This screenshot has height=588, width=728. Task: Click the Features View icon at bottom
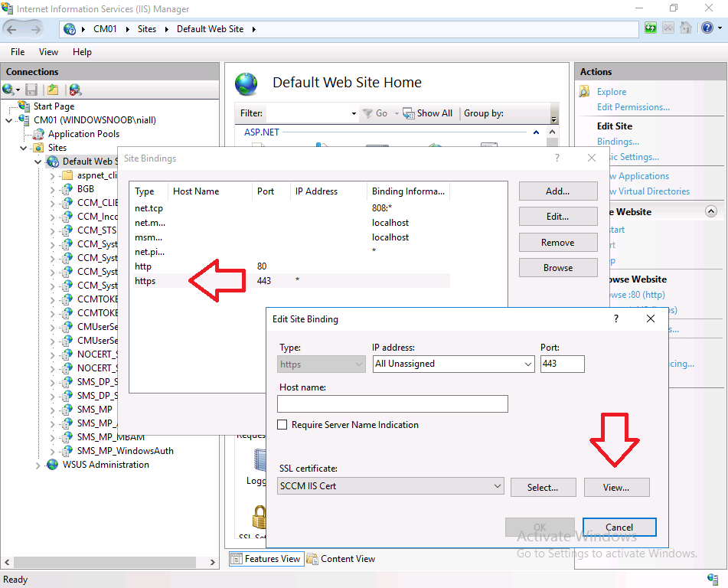(x=237, y=559)
